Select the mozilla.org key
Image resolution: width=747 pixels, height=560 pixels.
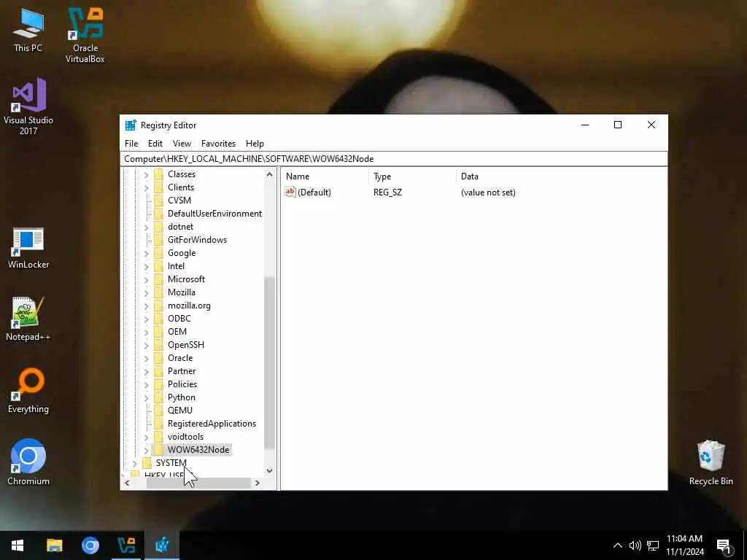point(189,306)
